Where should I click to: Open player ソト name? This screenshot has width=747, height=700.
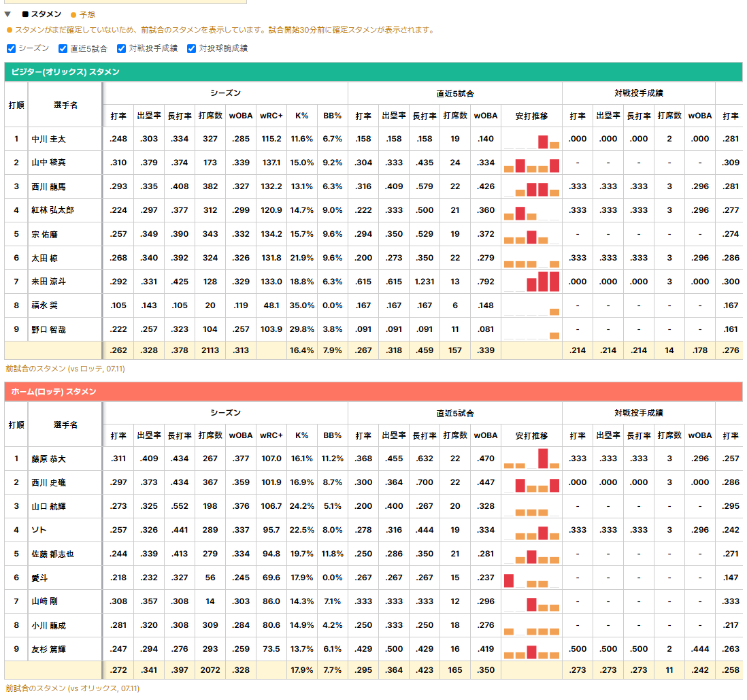(x=39, y=530)
